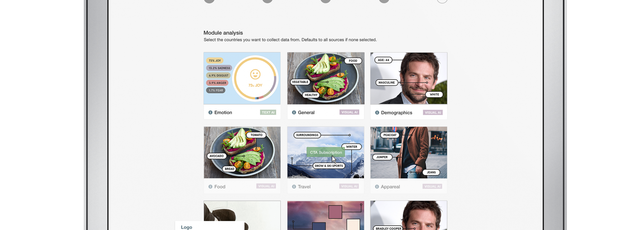Screen dimensions: 644x230
Task: Click the info icon beside General
Action: tap(294, 113)
